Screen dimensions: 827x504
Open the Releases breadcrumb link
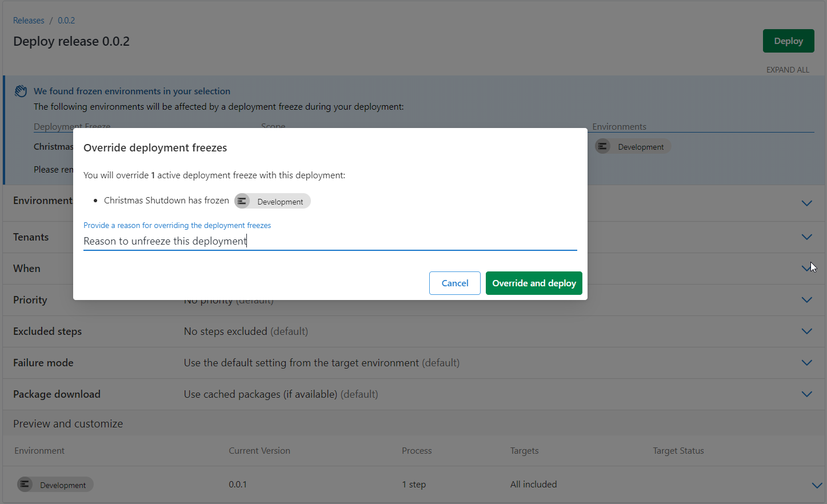coord(29,20)
